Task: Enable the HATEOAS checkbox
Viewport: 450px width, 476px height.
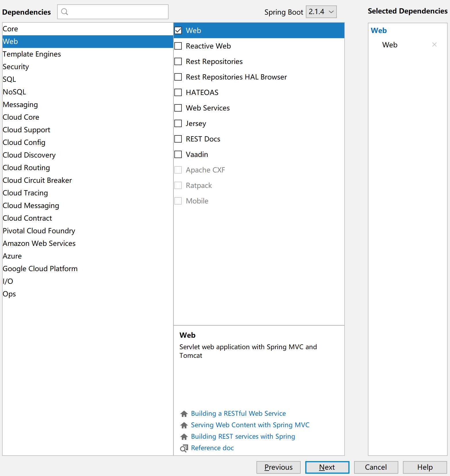Action: tap(178, 92)
